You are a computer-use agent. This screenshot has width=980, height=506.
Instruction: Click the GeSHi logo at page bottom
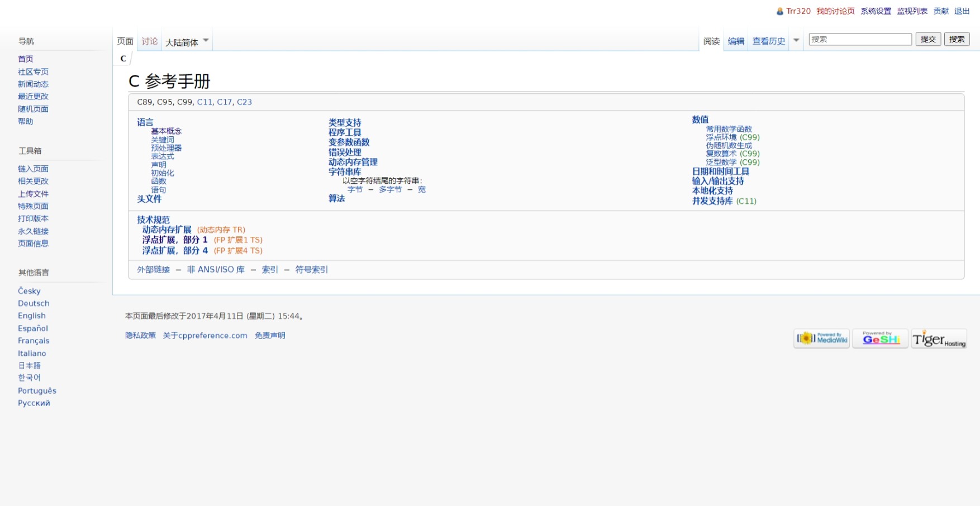point(880,338)
